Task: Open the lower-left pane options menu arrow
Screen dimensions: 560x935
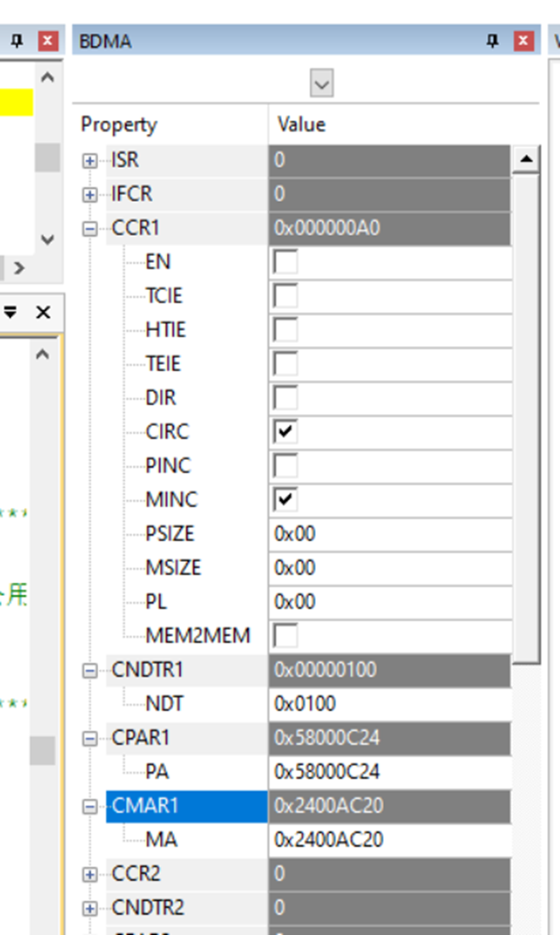Action: point(10,312)
